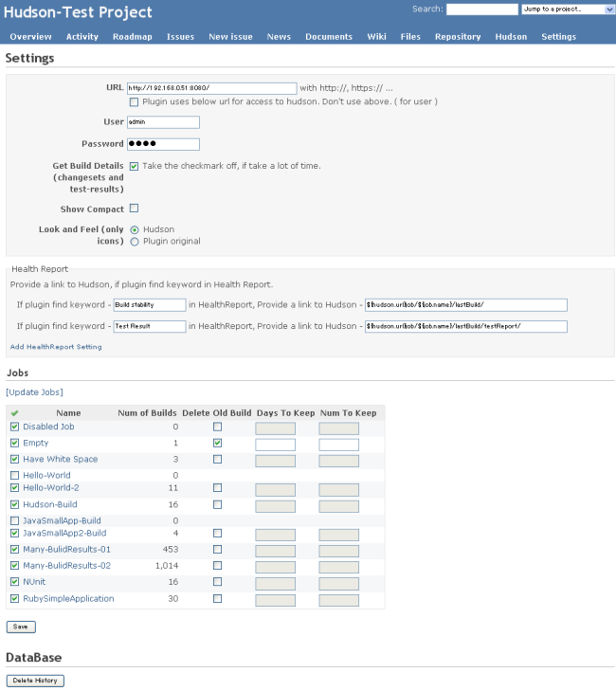Viewport: 616px width, 691px height.
Task: Check Delete Old Build for RubySimpleApplication
Action: coord(217,599)
